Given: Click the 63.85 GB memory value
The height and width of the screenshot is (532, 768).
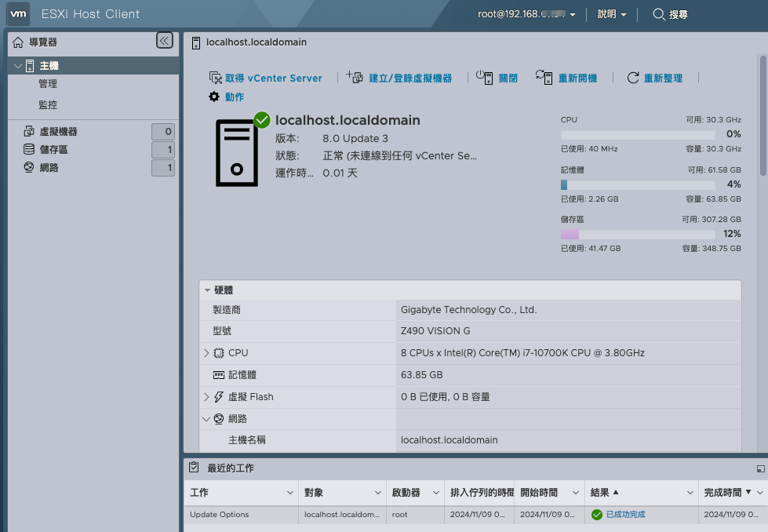Looking at the screenshot, I should coord(421,375).
